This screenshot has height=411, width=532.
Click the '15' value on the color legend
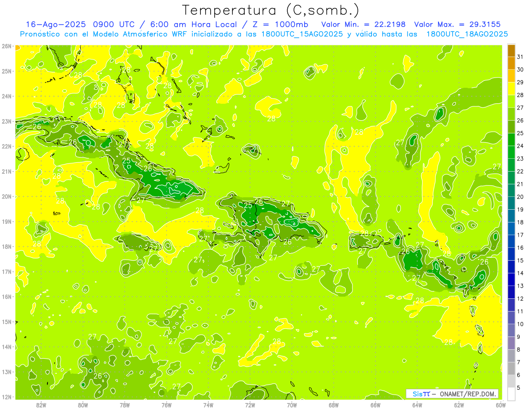(x=520, y=261)
